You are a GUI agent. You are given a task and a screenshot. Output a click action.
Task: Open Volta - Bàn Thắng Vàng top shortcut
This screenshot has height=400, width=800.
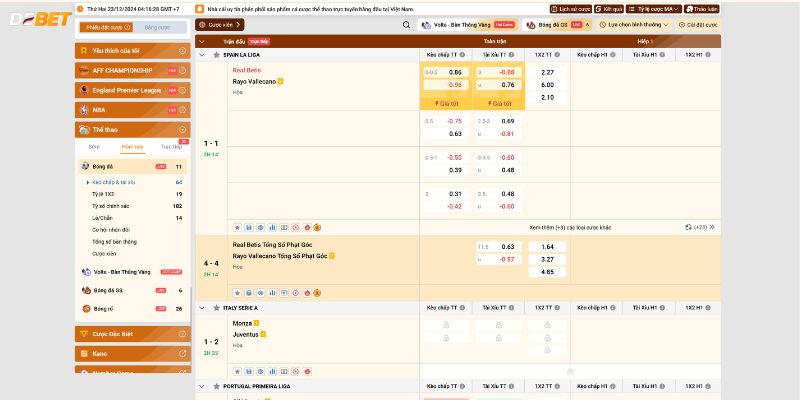(467, 24)
